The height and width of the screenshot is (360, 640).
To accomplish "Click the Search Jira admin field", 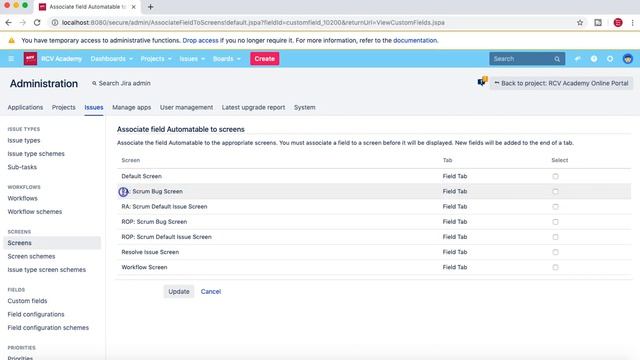I will (121, 83).
